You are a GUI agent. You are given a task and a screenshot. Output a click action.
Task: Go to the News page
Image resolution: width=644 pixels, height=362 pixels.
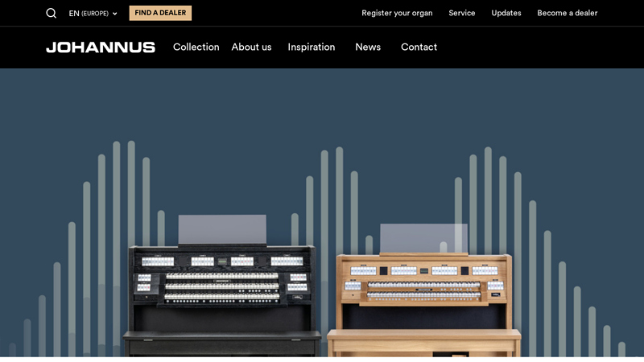[368, 47]
